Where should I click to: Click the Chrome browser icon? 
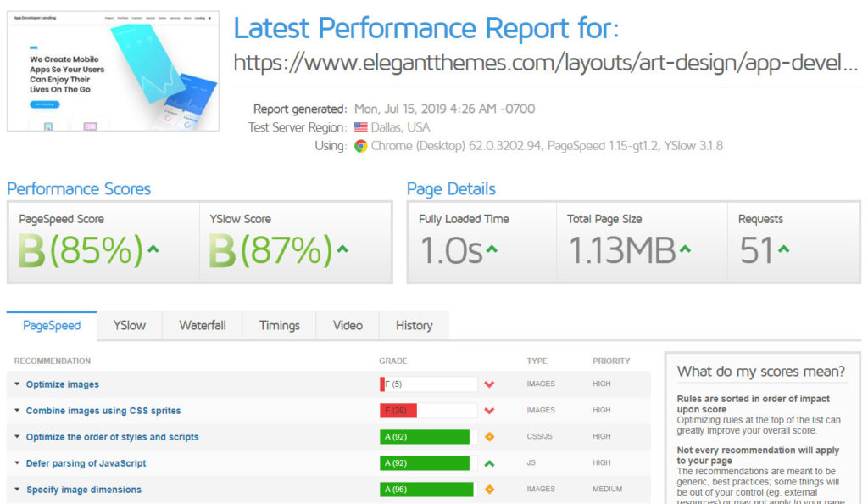[x=361, y=146]
